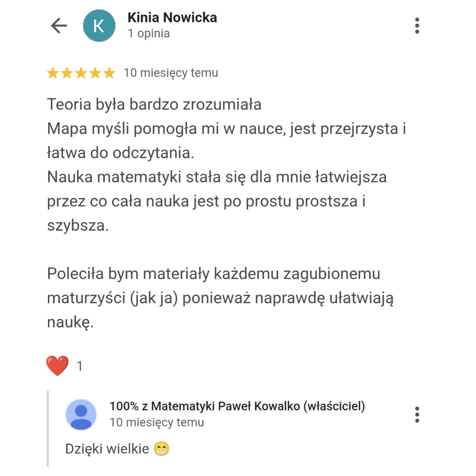Open Kinia Nowicka's teal K avatar
Image resolution: width=476 pixels, height=476 pixels.
coord(99,26)
